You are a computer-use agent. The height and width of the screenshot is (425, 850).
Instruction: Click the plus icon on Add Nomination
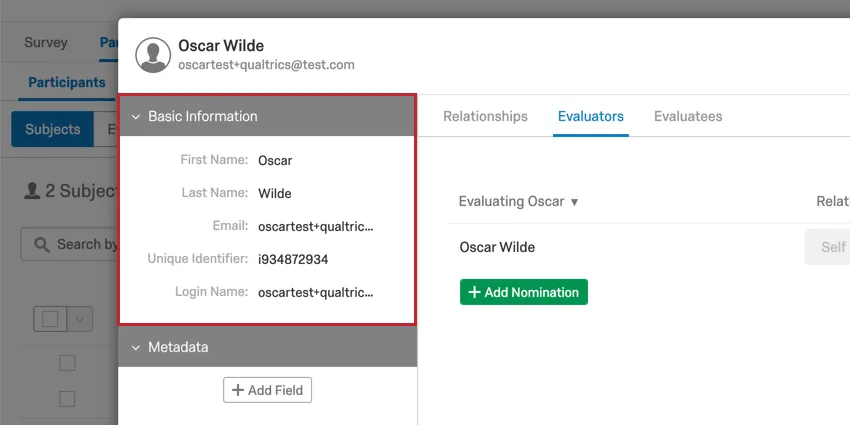pos(474,292)
